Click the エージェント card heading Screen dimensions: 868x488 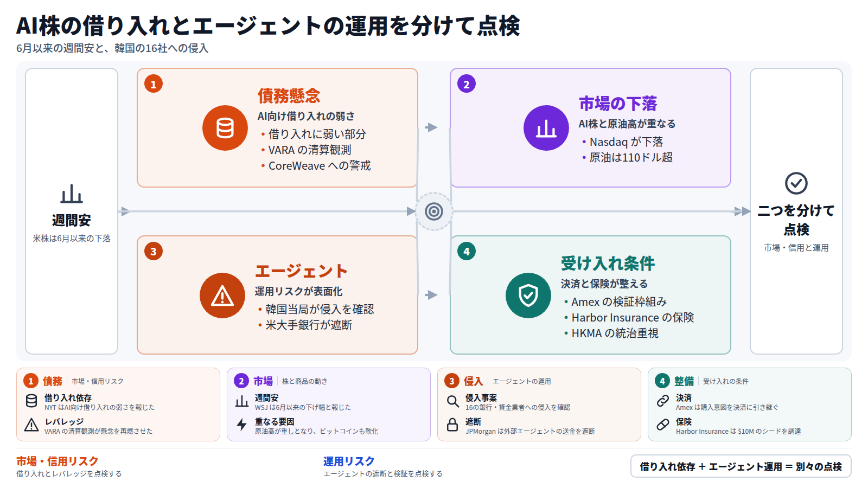pos(301,271)
